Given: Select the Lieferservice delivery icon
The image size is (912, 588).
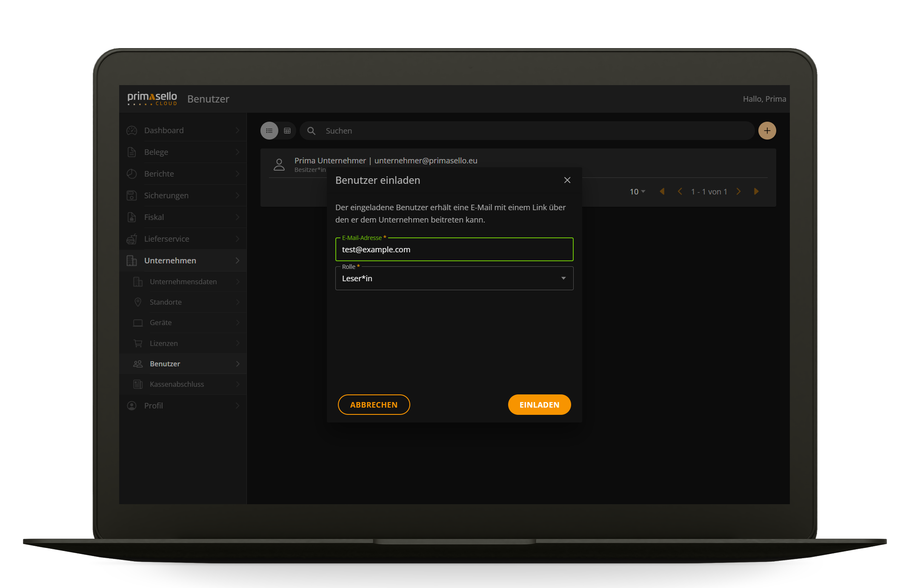Looking at the screenshot, I should point(132,239).
